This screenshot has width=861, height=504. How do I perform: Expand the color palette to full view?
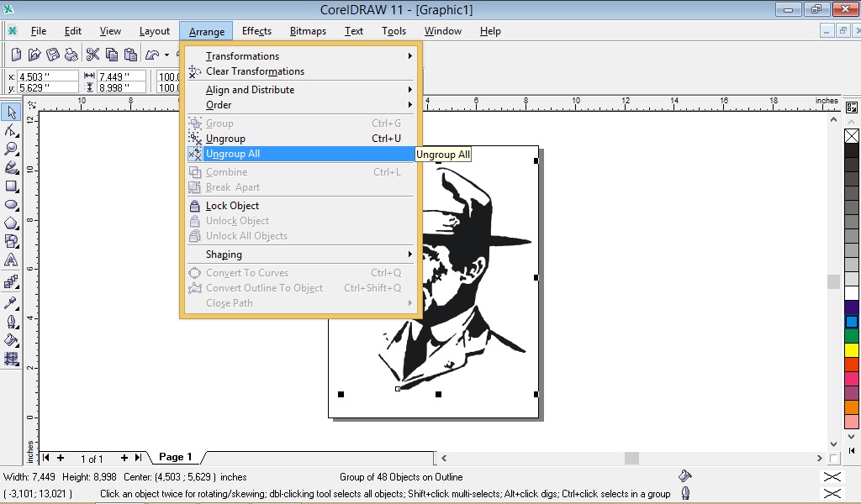click(852, 451)
